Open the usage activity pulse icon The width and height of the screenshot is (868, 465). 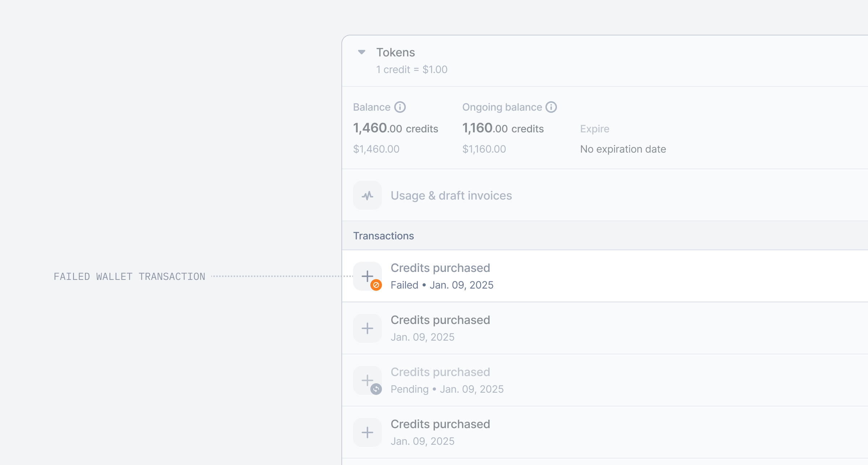(x=367, y=196)
